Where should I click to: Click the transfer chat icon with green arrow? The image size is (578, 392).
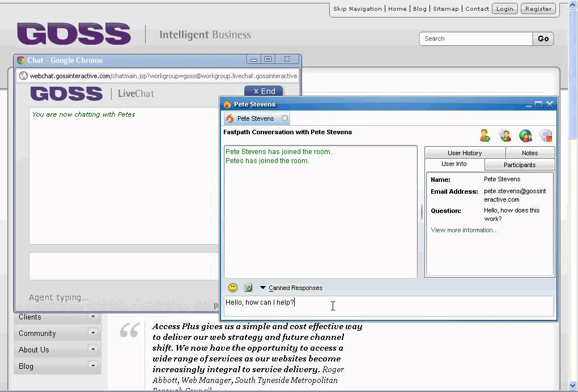505,135
